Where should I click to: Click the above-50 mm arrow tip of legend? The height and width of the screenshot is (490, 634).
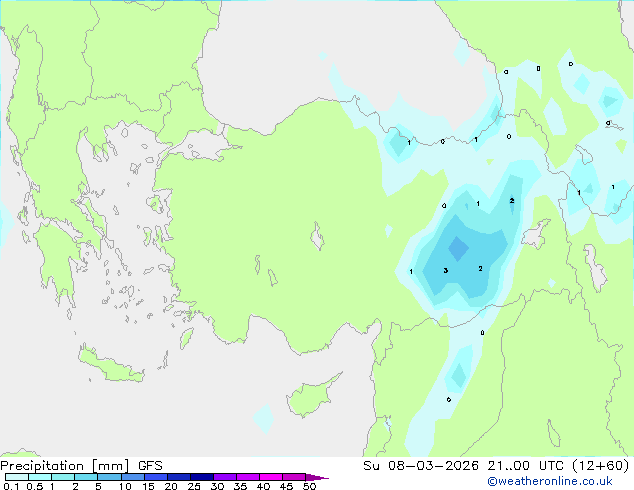pyautogui.click(x=317, y=477)
